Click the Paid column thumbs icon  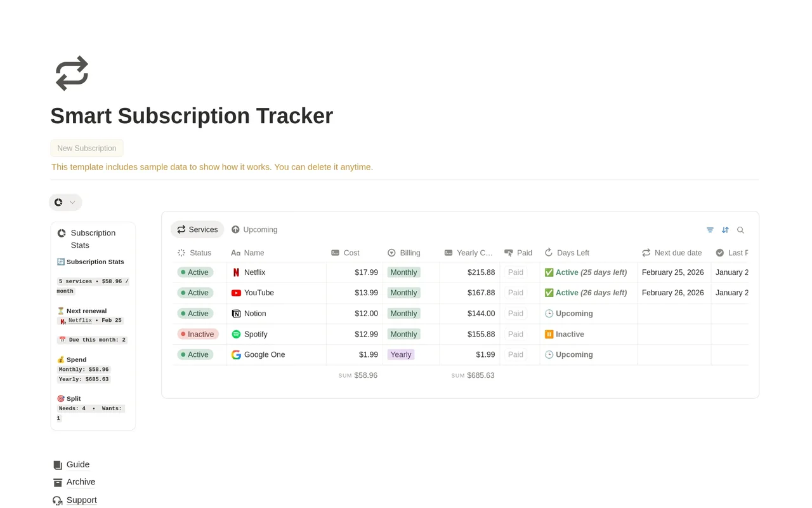point(508,253)
